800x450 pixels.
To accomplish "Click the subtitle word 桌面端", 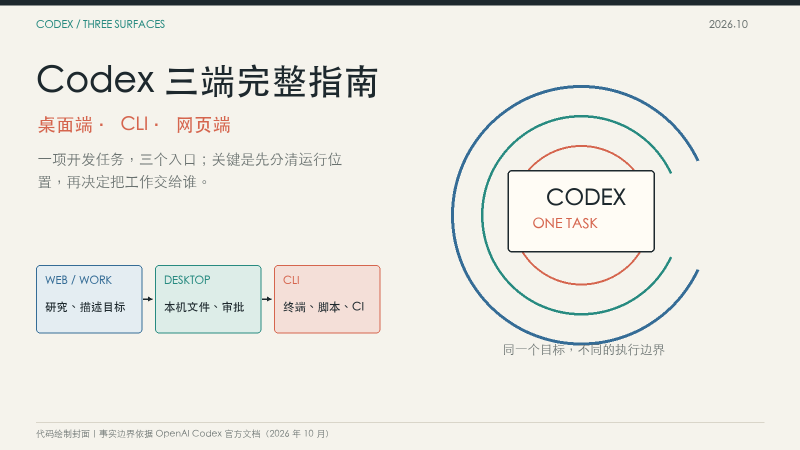I will click(65, 125).
